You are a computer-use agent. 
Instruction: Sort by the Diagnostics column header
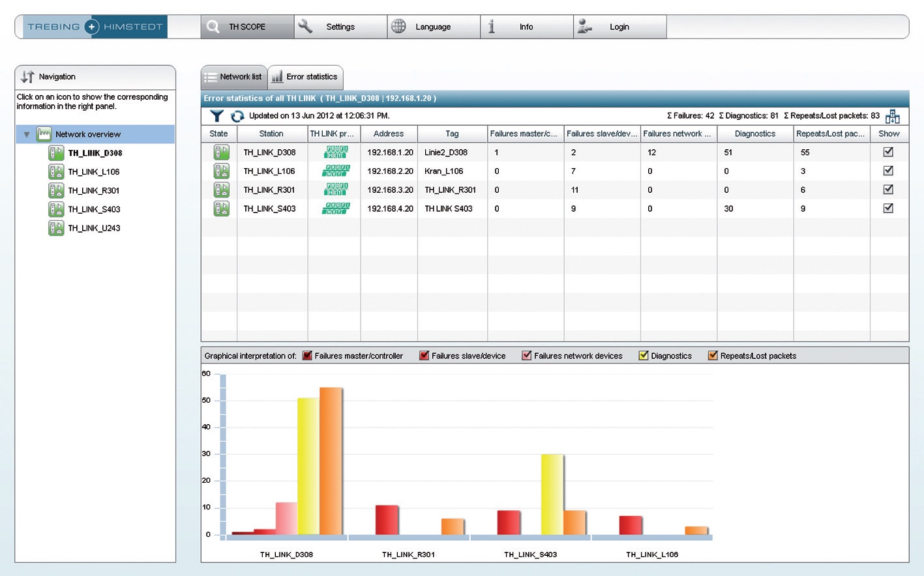(x=755, y=134)
